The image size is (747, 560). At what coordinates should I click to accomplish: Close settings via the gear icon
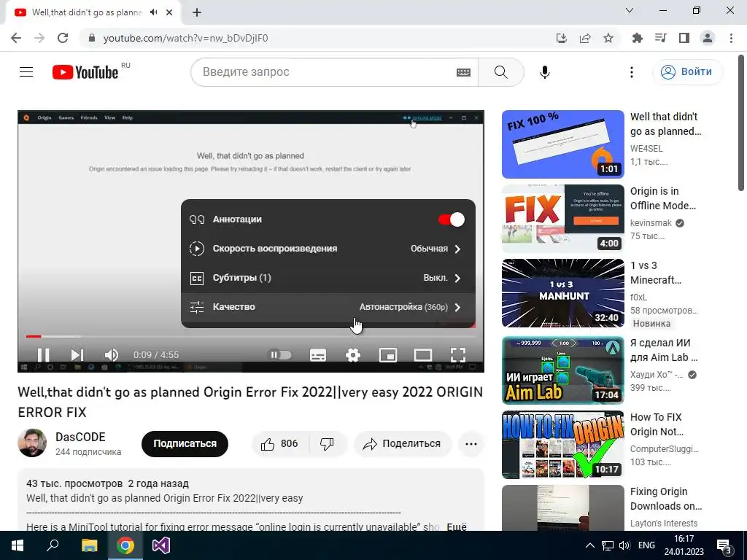(x=353, y=355)
